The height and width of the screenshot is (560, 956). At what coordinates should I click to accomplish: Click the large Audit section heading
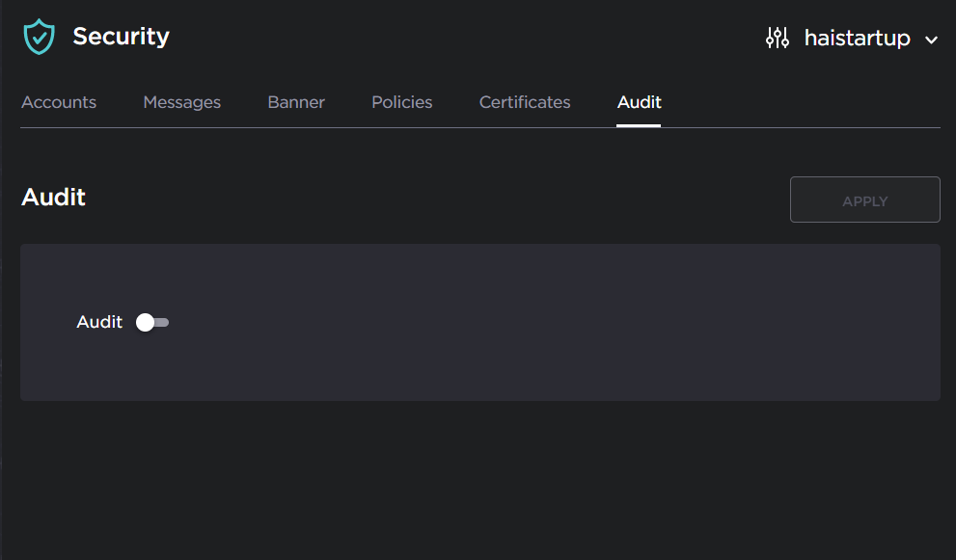pyautogui.click(x=53, y=198)
